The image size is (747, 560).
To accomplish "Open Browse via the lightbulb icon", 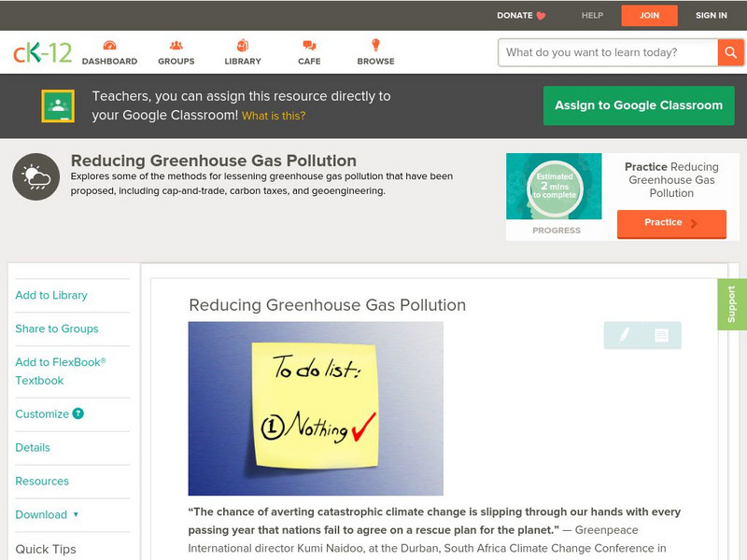I will click(374, 44).
